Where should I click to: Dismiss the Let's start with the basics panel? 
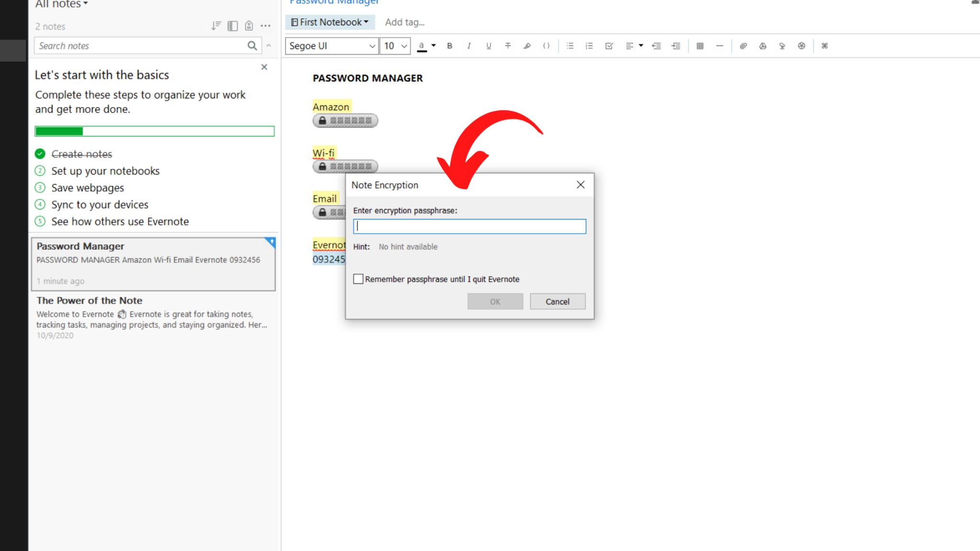click(x=264, y=67)
